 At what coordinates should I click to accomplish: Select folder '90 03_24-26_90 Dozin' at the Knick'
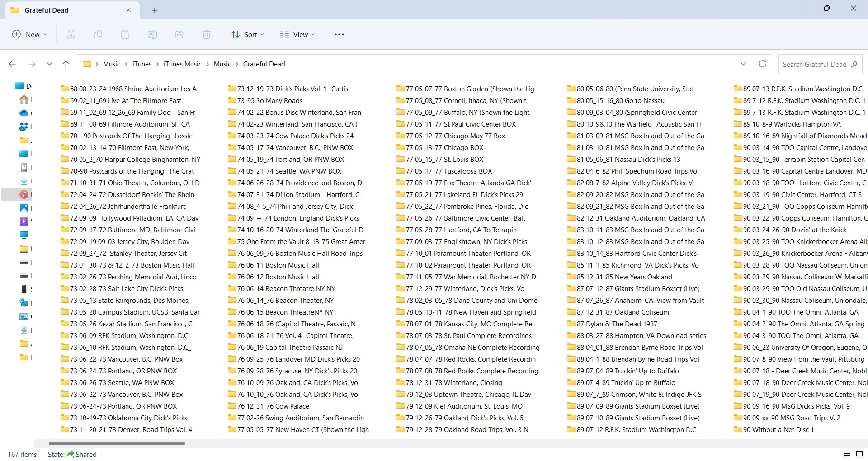click(x=791, y=230)
